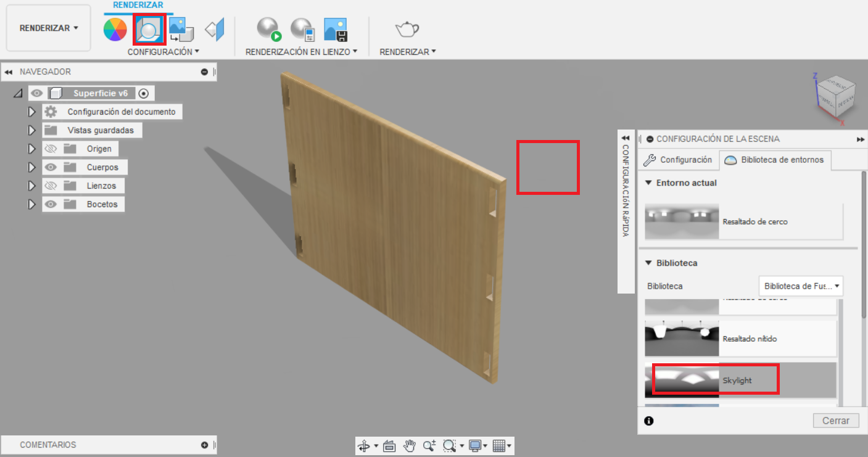Select the RENDERIZAR toolbar tab

coord(138,5)
